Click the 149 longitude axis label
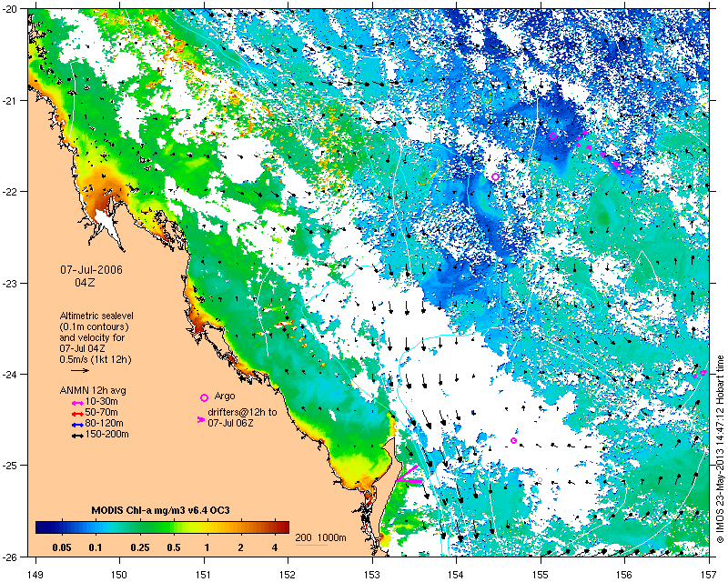728x582 pixels. click(x=35, y=575)
